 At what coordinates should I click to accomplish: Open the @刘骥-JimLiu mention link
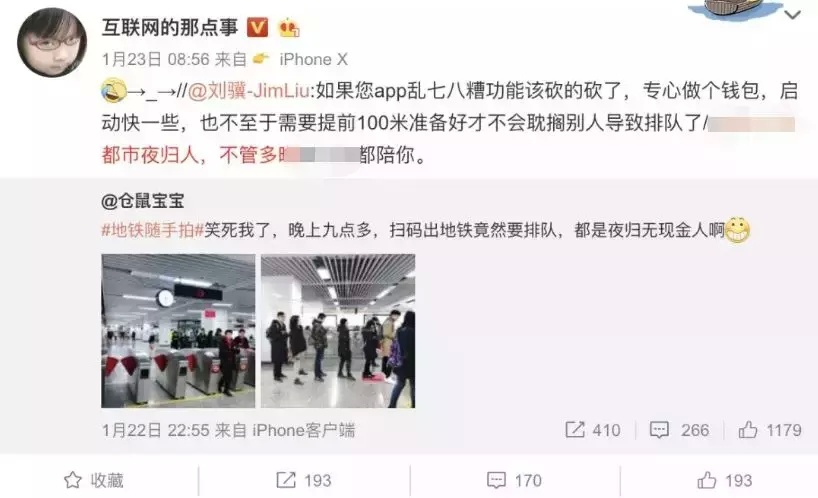pyautogui.click(x=248, y=91)
